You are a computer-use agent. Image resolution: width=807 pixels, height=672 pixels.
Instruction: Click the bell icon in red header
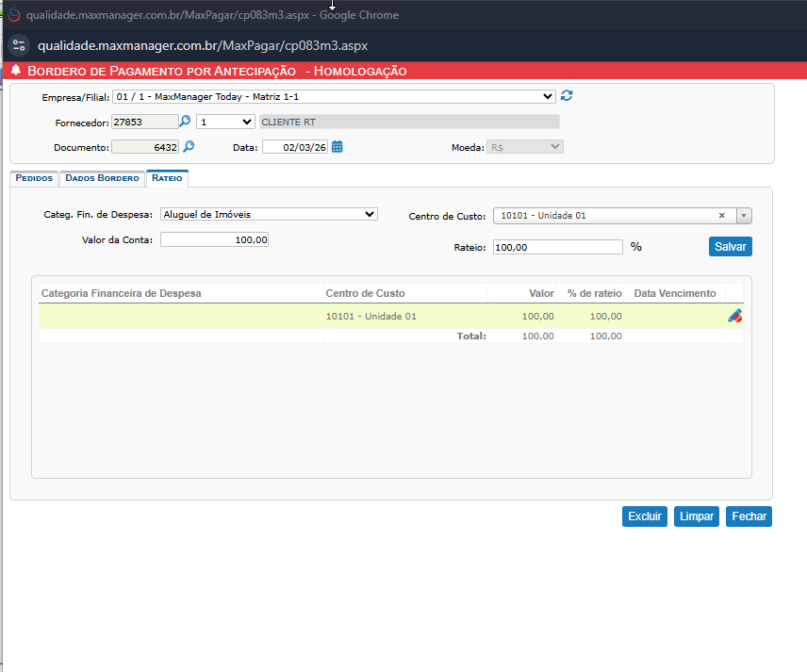pyautogui.click(x=16, y=71)
